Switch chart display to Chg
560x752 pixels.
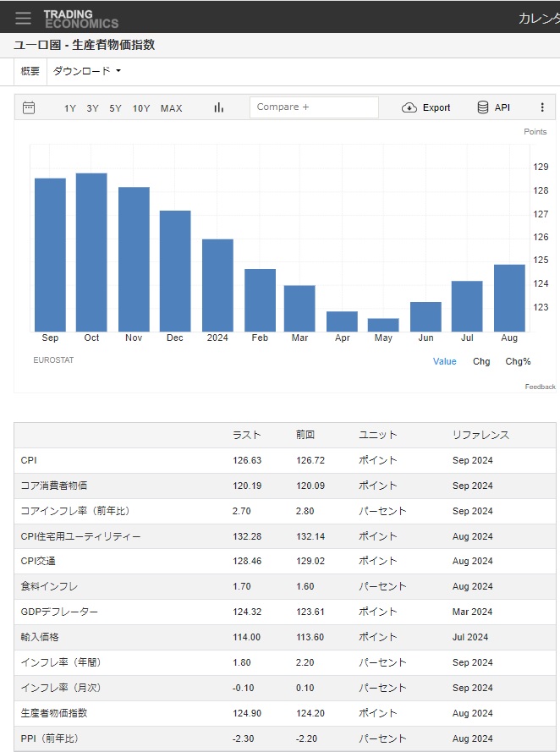481,361
